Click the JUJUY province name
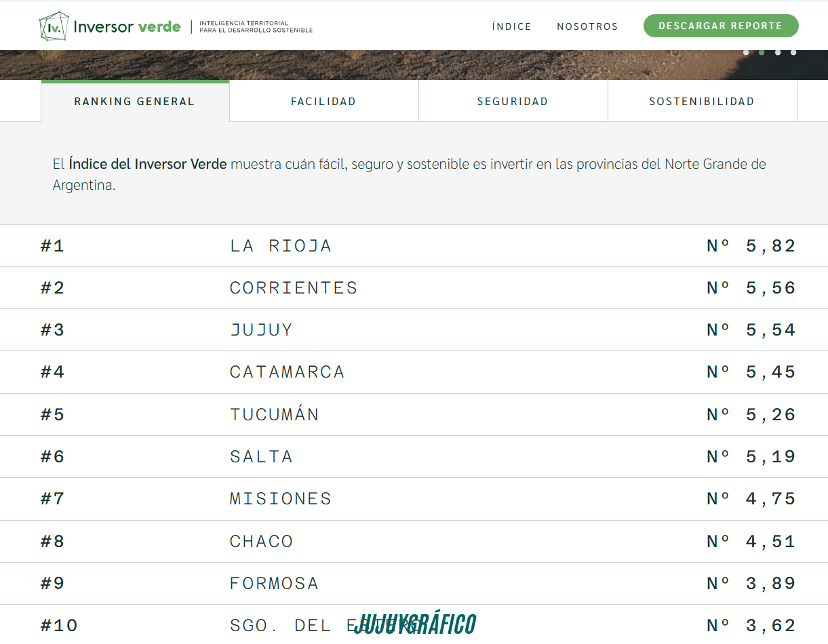 [261, 329]
